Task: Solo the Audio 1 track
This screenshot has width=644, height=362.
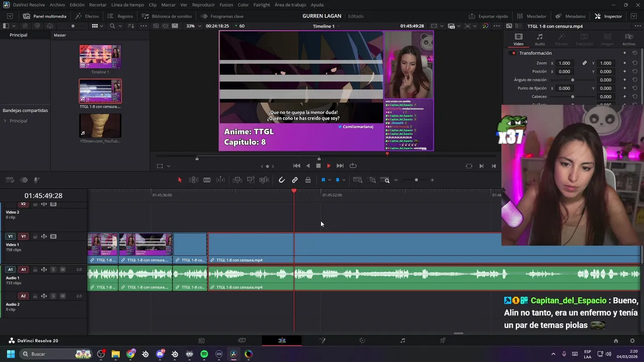Action: (53, 269)
